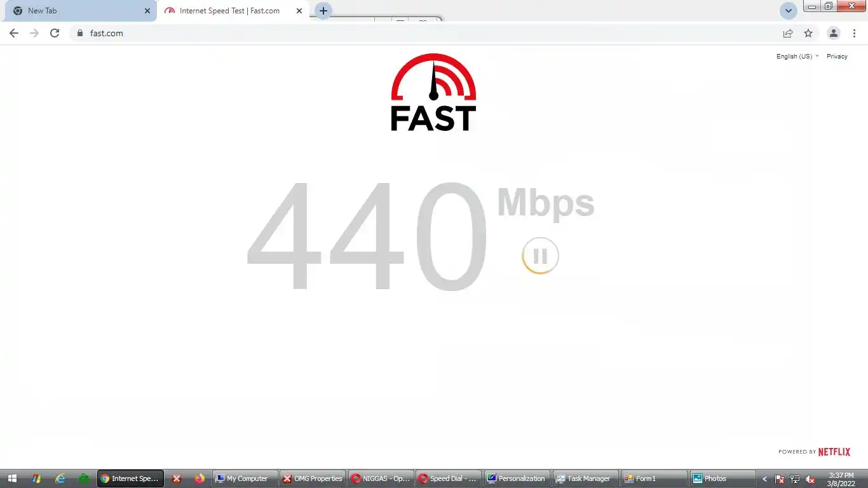868x488 pixels.
Task: Reload the fast.com page
Action: pyautogui.click(x=55, y=33)
